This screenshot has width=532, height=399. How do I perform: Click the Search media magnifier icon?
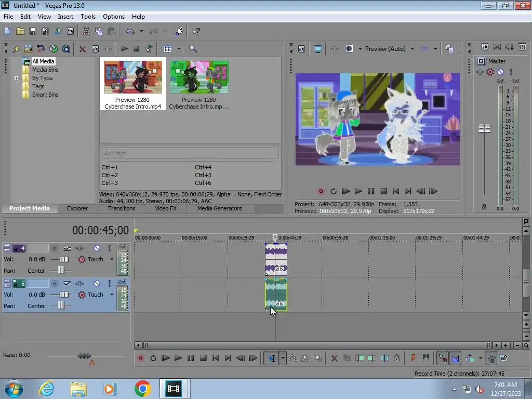193,49
